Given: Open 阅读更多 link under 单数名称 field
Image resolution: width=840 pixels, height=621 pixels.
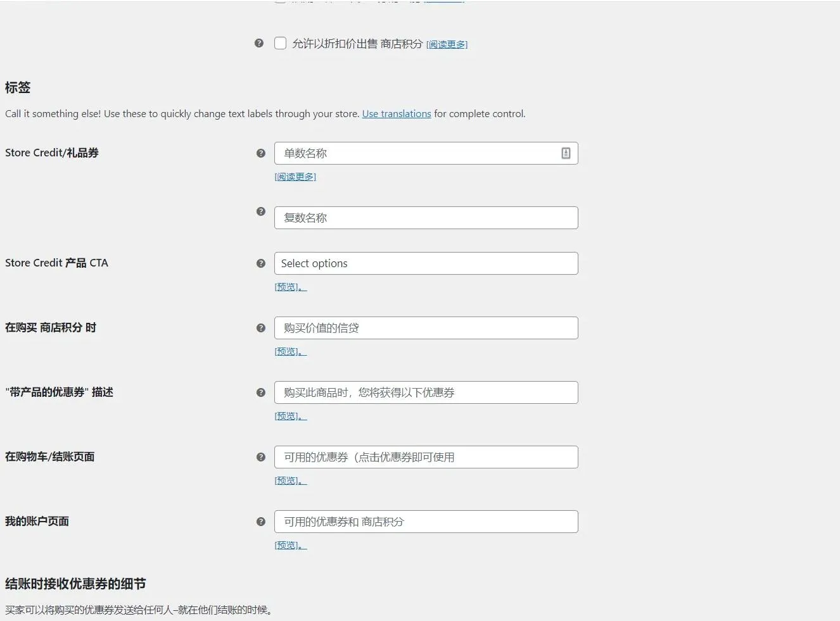Looking at the screenshot, I should 295,177.
